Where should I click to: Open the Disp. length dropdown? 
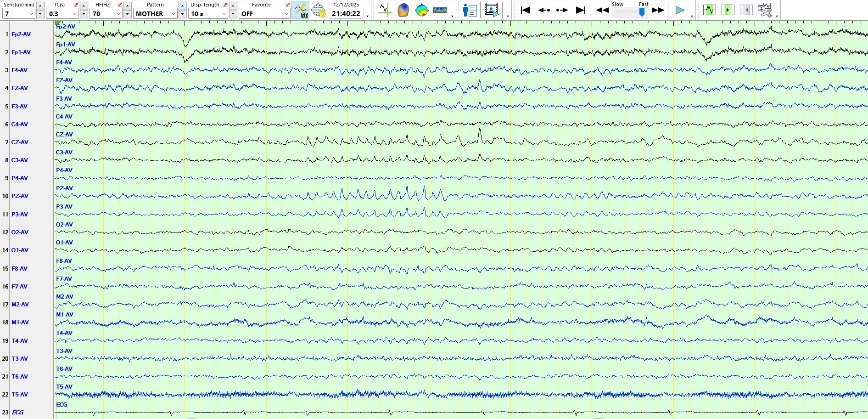(x=224, y=14)
